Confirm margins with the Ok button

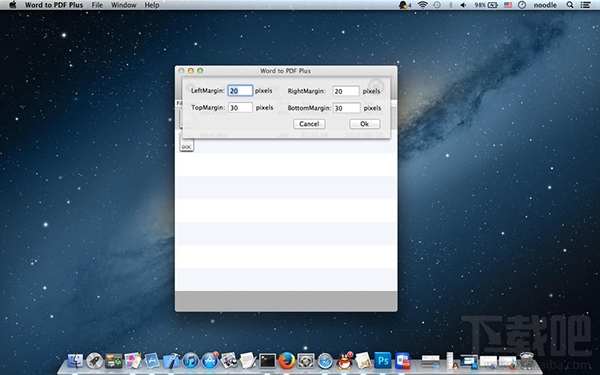click(x=364, y=124)
